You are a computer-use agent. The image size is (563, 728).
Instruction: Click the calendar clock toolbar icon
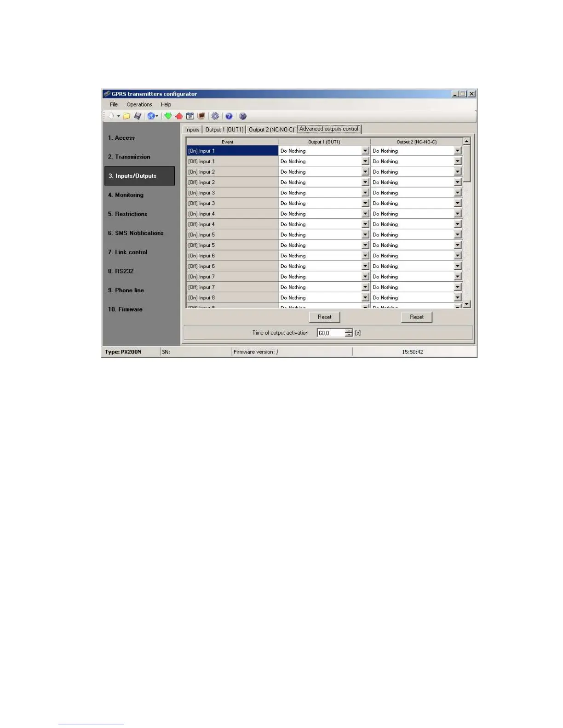190,116
